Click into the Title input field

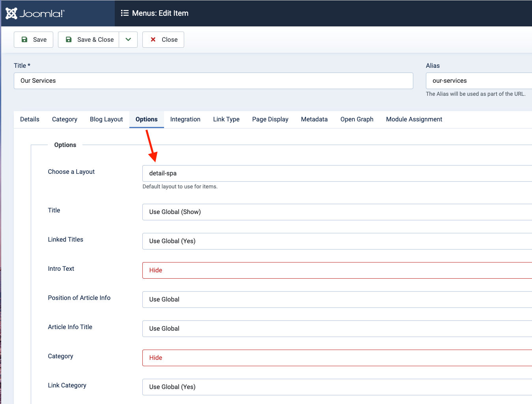point(213,81)
